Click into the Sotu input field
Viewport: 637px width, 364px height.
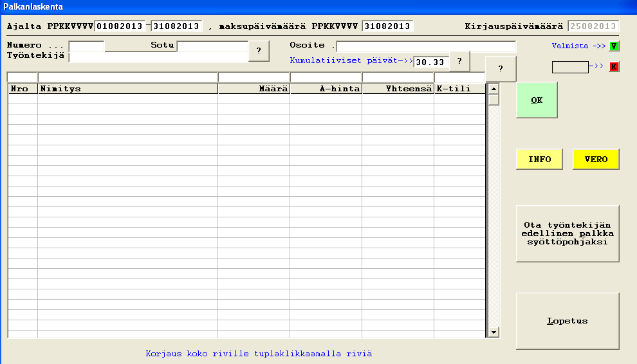[212, 46]
